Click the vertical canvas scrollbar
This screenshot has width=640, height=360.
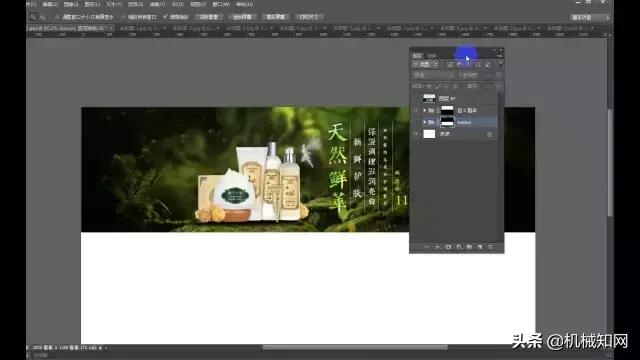[610, 163]
